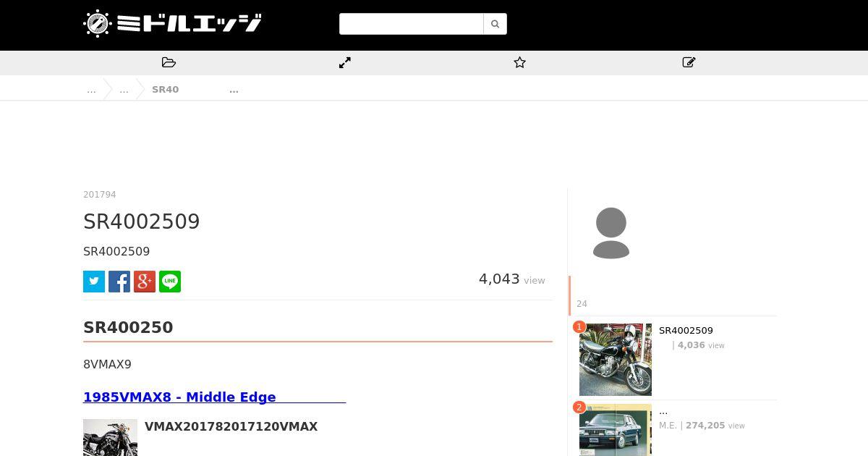868x456 pixels.
Task: Click the 274,205 view count
Action: (705, 426)
